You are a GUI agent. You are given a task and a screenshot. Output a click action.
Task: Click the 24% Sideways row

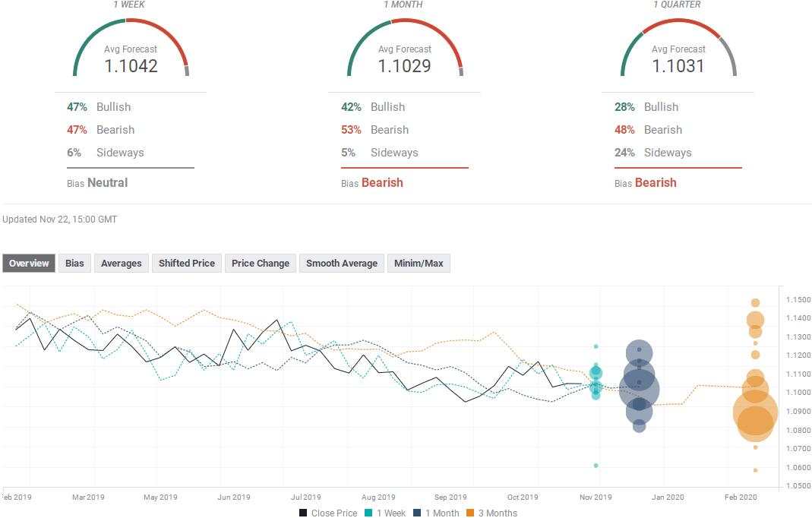[x=653, y=153]
